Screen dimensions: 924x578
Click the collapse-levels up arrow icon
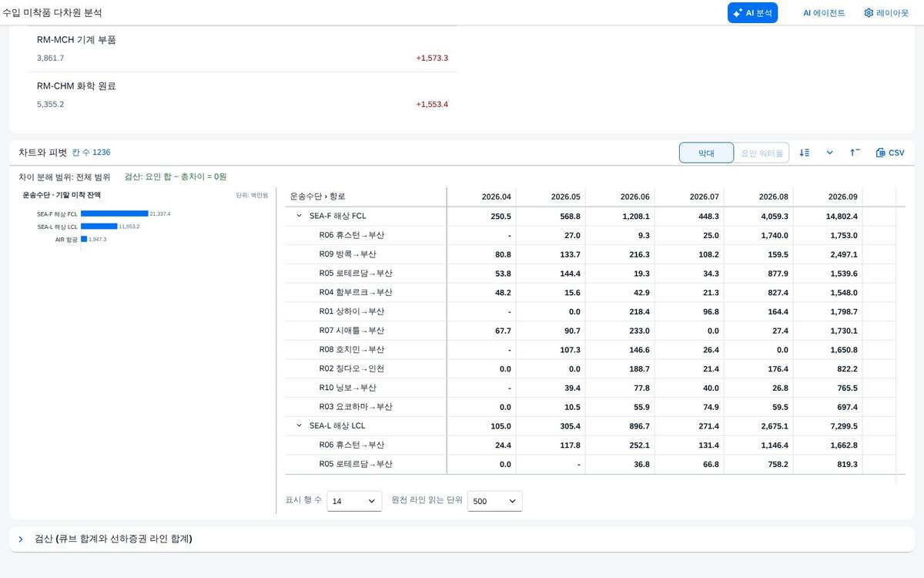pos(855,153)
